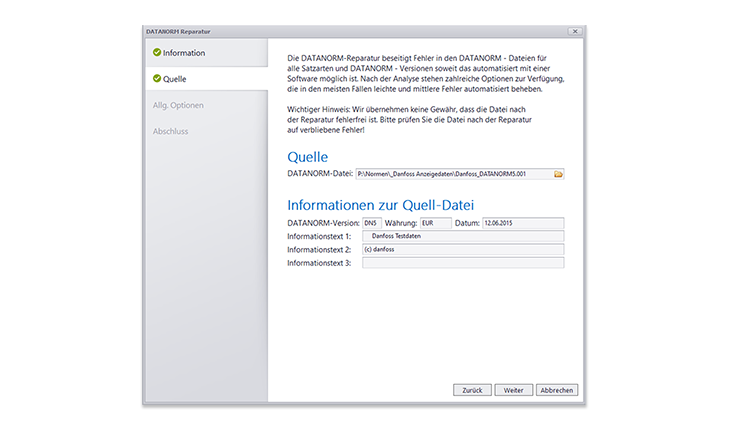Click the Informationstext 3: label
The width and height of the screenshot is (729, 430).
pyautogui.click(x=319, y=264)
